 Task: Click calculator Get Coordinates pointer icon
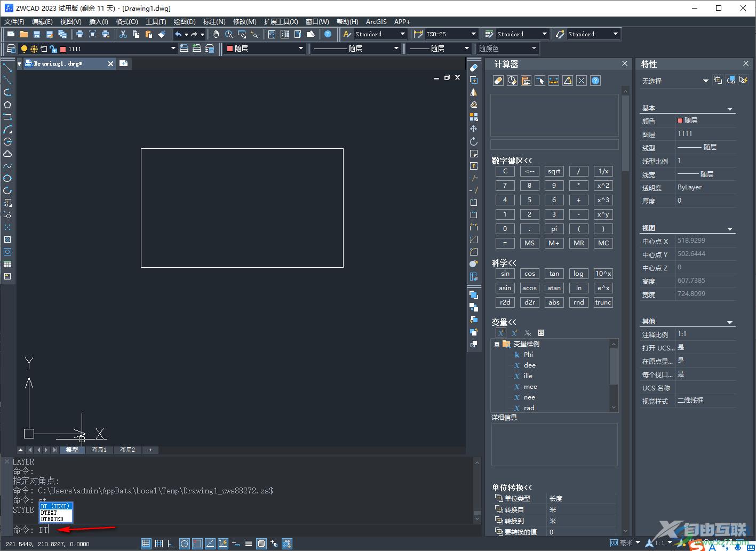tap(540, 81)
